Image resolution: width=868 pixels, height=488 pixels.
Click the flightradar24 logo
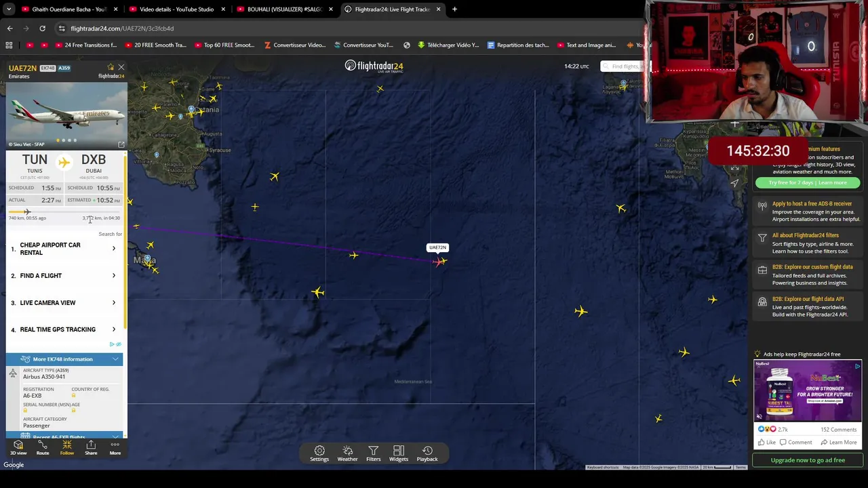pos(374,66)
